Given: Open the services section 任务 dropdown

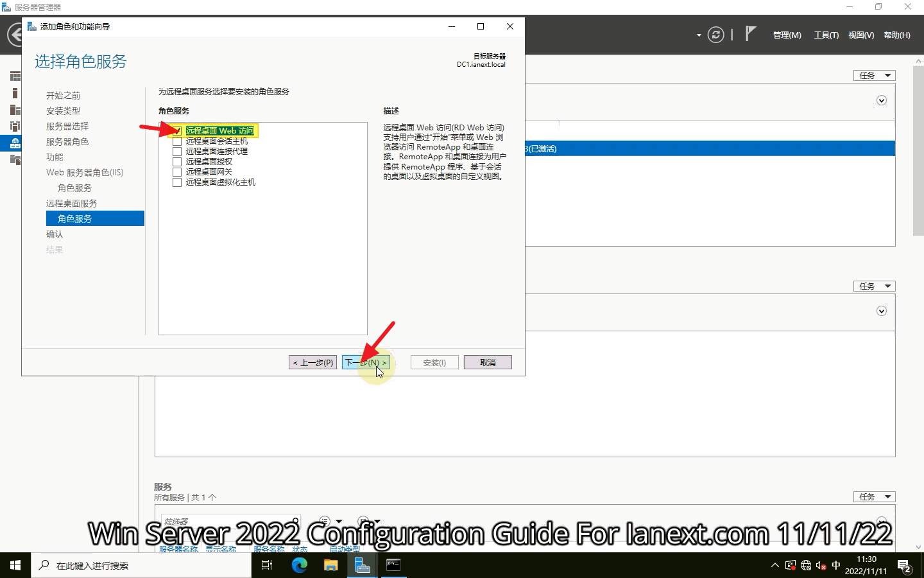Looking at the screenshot, I should [874, 496].
